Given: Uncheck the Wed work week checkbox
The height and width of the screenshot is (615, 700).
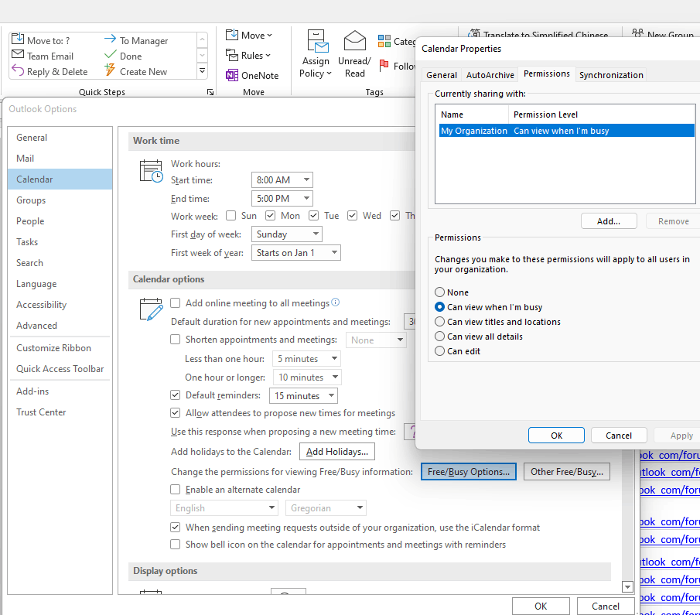Looking at the screenshot, I should pos(352,216).
